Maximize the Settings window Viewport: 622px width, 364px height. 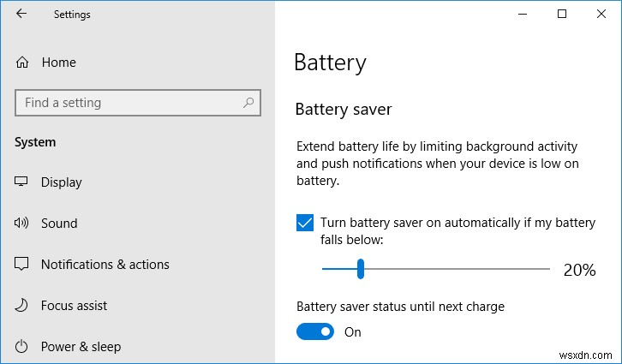pyautogui.click(x=562, y=14)
